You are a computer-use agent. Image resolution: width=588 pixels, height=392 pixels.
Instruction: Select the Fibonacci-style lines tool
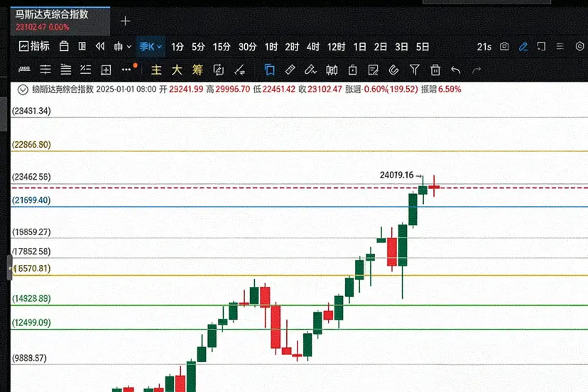(85, 70)
